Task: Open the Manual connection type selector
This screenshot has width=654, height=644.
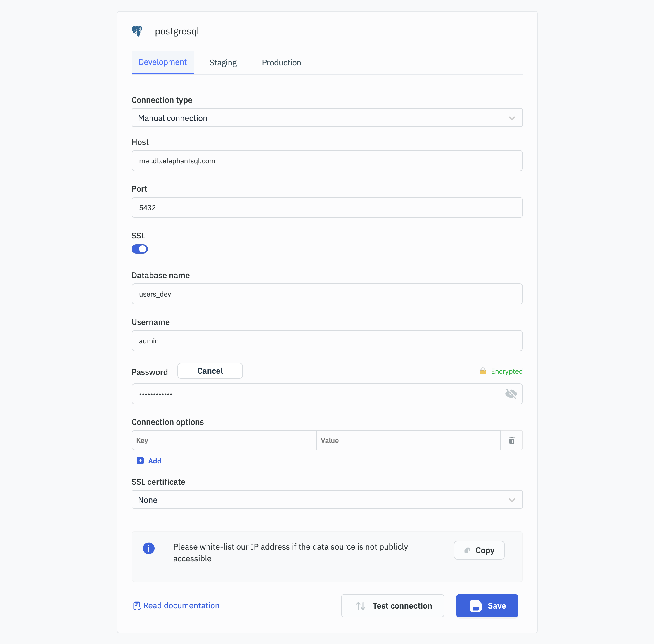Action: tap(327, 117)
